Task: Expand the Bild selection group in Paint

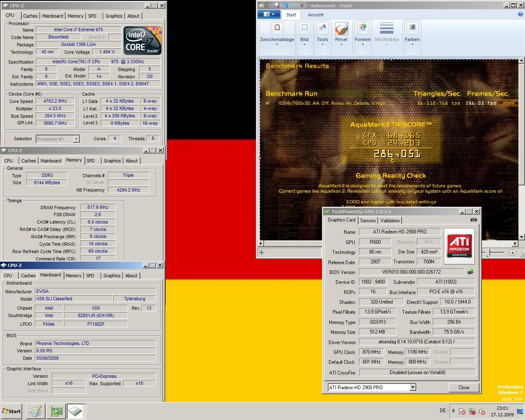Action: (x=304, y=37)
